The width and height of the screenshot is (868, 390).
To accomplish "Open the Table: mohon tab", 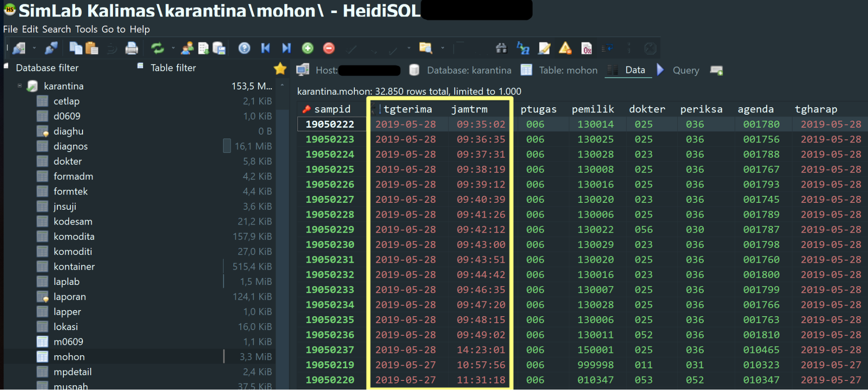I will pyautogui.click(x=568, y=70).
